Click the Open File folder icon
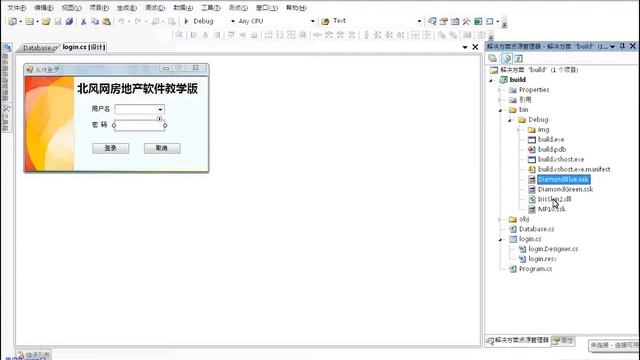The width and height of the screenshot is (640, 360). point(46,21)
